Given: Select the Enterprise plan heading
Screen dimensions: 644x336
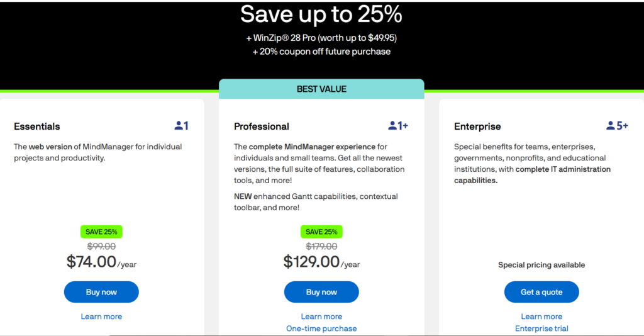Looking at the screenshot, I should [x=477, y=126].
